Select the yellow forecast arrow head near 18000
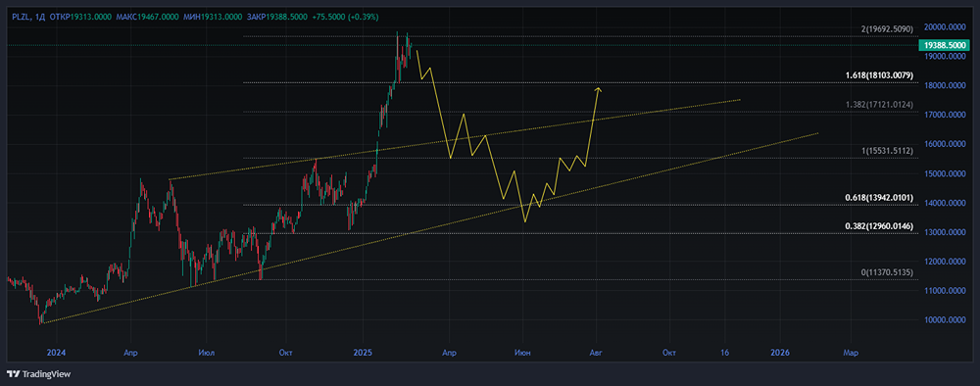 pyautogui.click(x=598, y=90)
